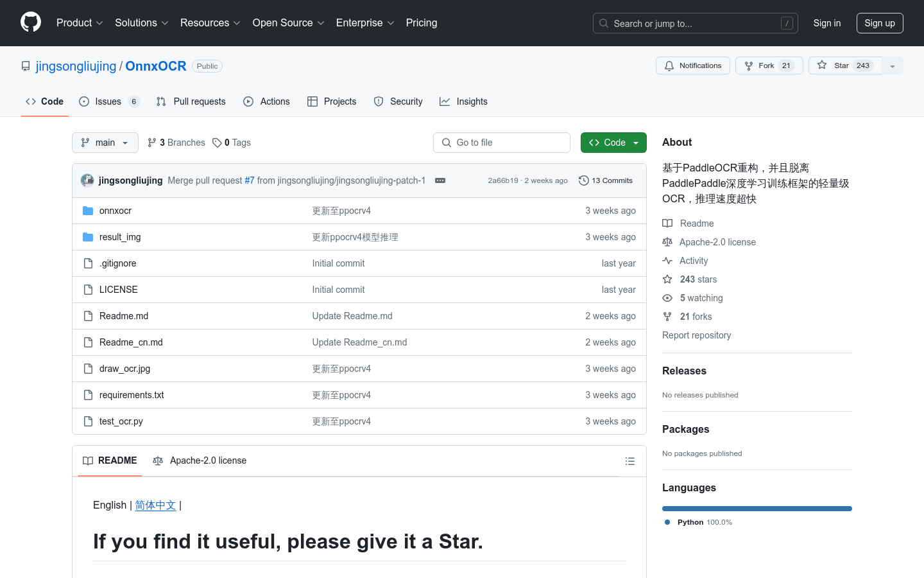Open the jingsongliujing owner link
This screenshot has height=578, width=924.
tap(76, 66)
